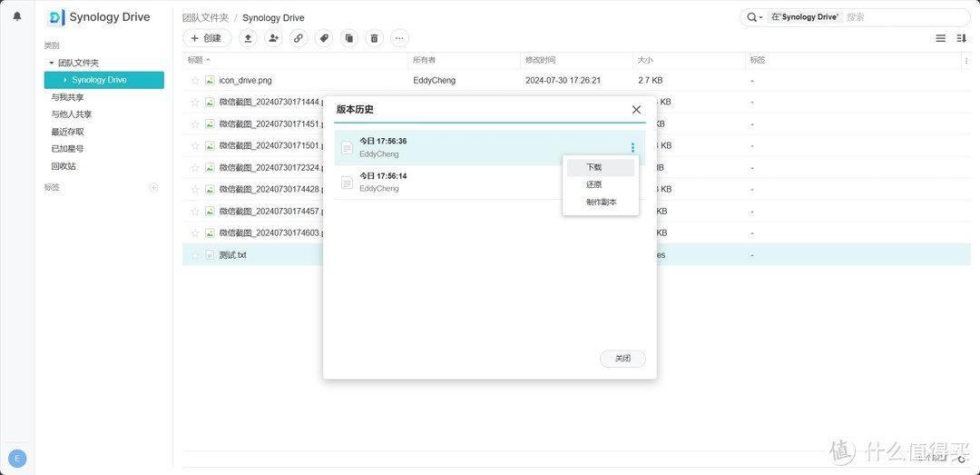Screen dimensions: 980x475
Task: Click the tag toolbar icon
Action: click(324, 38)
